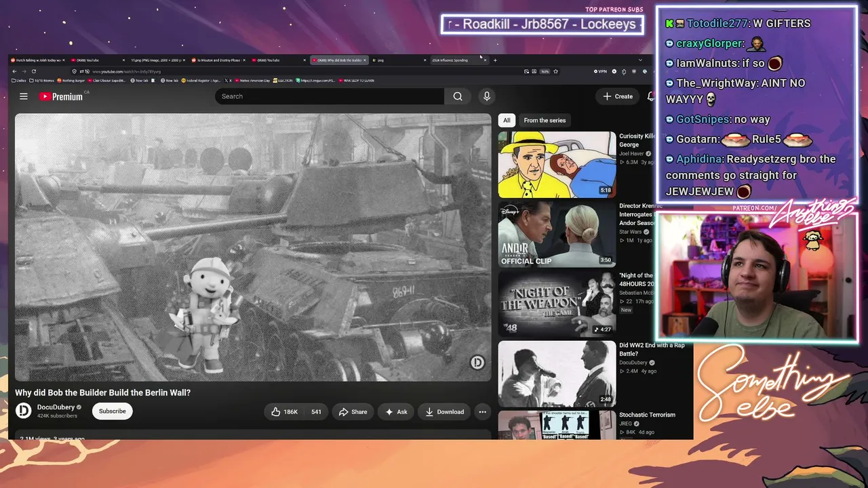Go to YouTube Premium home logo
Image resolution: width=868 pixels, height=488 pixels.
[x=61, y=96]
